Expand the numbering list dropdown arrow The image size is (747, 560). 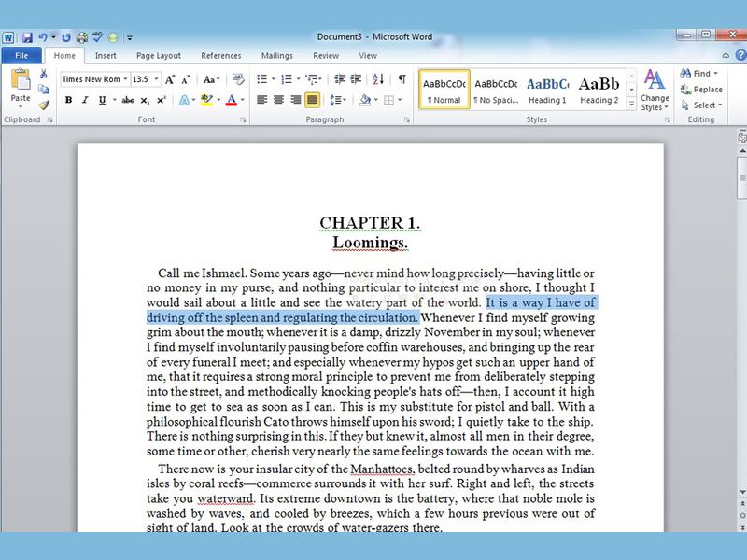(298, 79)
